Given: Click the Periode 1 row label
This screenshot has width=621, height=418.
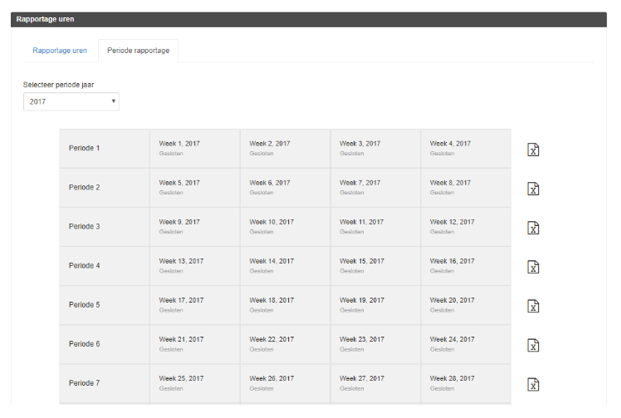Looking at the screenshot, I should click(x=84, y=148).
